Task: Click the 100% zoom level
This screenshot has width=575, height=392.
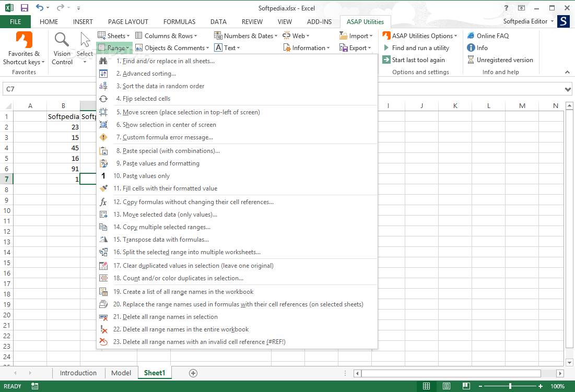Action: click(557, 386)
